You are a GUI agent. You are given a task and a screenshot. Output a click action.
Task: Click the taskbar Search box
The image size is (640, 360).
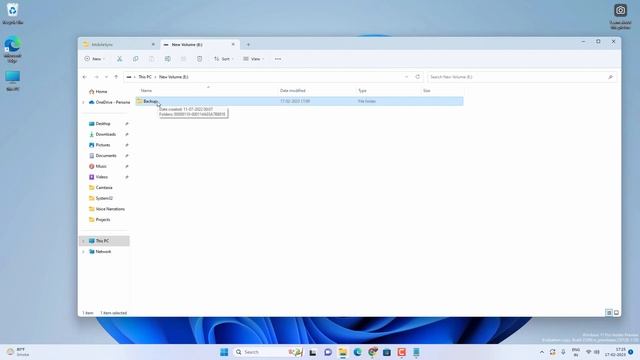click(x=269, y=352)
